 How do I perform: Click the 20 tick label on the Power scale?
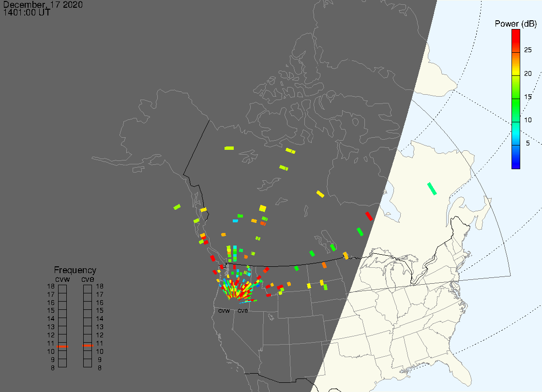click(x=528, y=73)
